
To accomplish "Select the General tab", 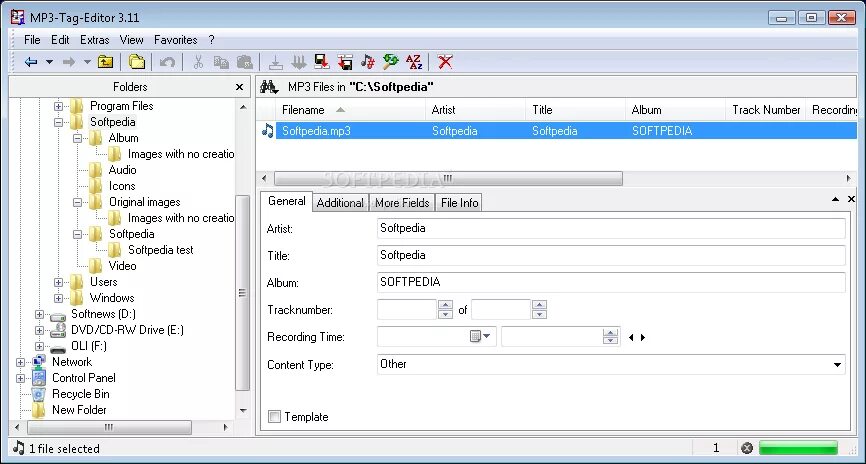I will 287,201.
